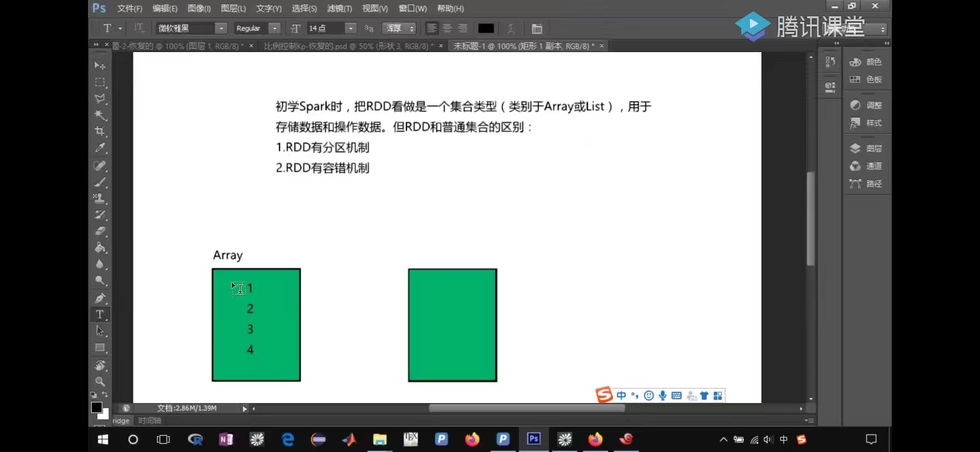Open the History panel icon
Viewport: 980px width, 452px height.
(x=830, y=62)
